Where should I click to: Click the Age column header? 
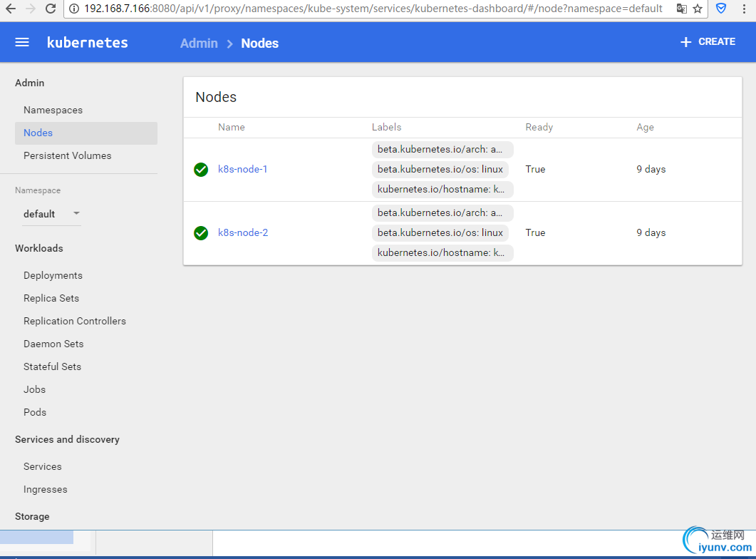click(645, 128)
